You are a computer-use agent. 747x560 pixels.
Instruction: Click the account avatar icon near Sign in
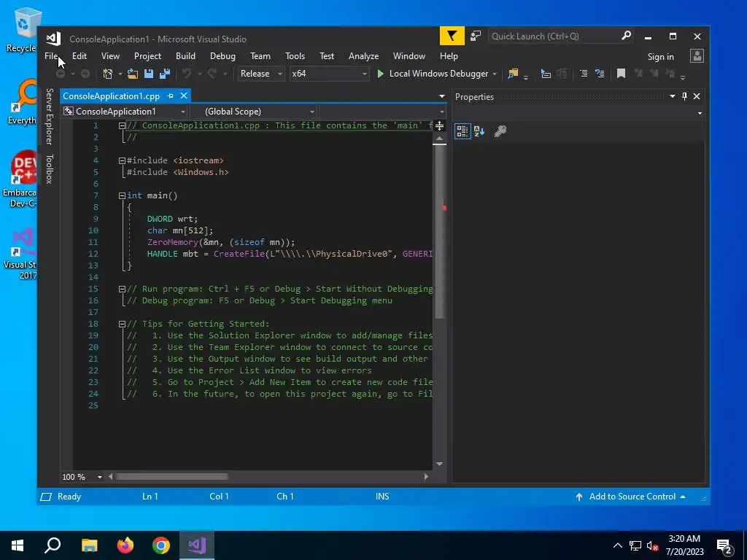pos(697,56)
